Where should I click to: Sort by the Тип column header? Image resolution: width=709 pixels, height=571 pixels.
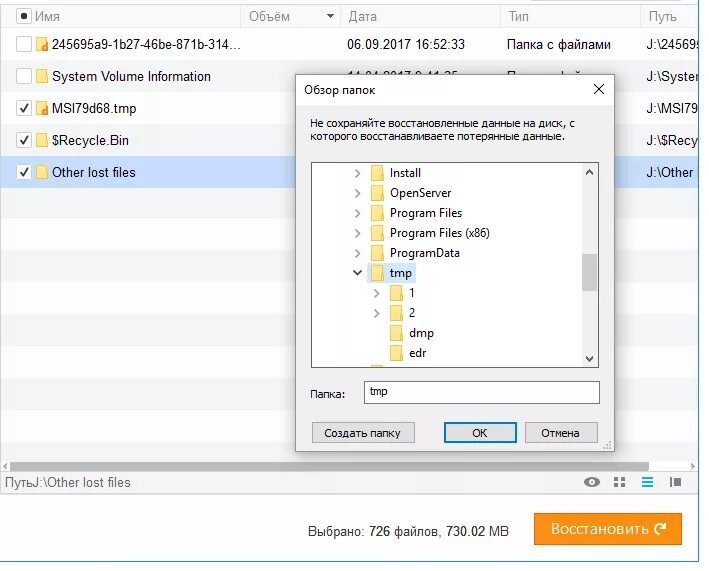click(519, 16)
